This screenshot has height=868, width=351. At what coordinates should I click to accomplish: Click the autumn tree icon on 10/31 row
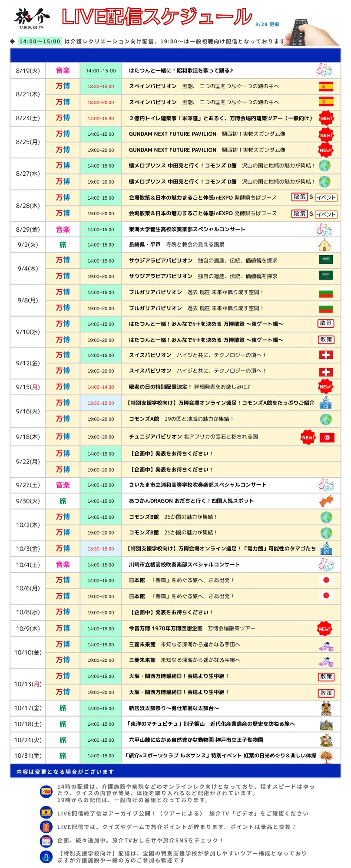tap(326, 756)
